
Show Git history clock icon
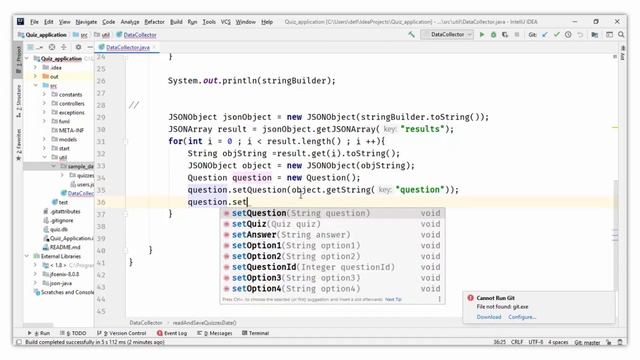(x=568, y=35)
